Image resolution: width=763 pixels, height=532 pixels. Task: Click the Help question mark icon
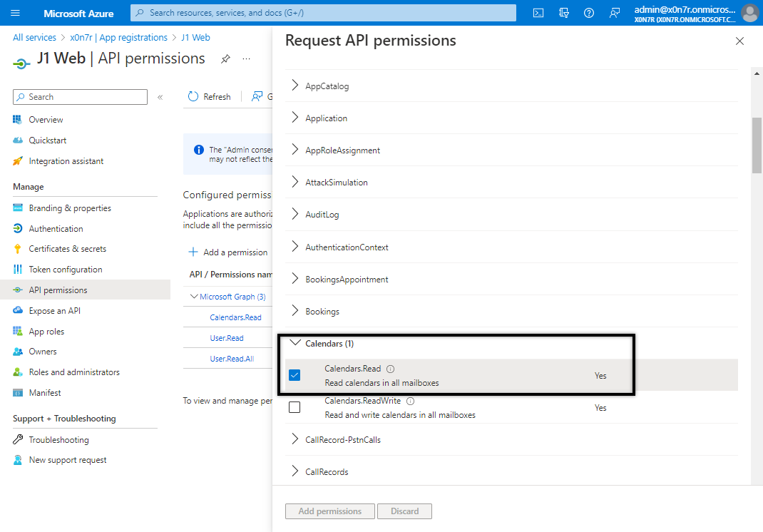tap(589, 13)
